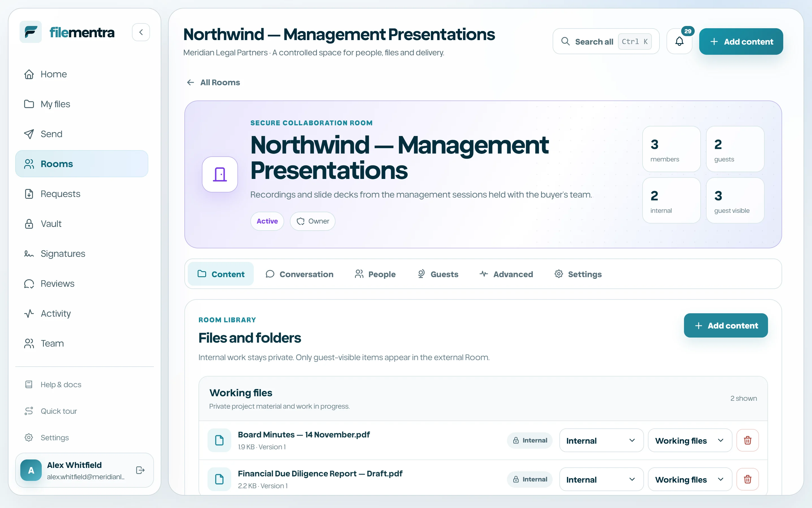This screenshot has width=812, height=508.
Task: Switch to the Conversation tab
Action: (299, 274)
